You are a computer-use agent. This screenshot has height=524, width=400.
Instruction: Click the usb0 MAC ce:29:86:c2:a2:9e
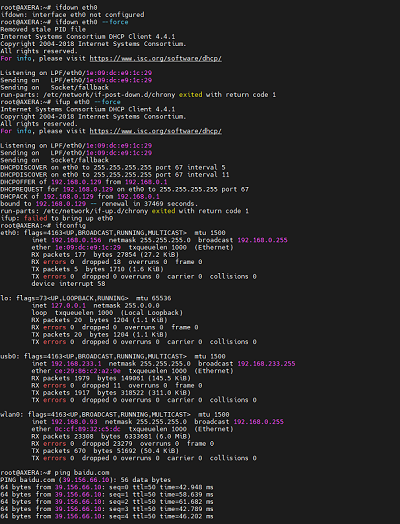click(88, 371)
